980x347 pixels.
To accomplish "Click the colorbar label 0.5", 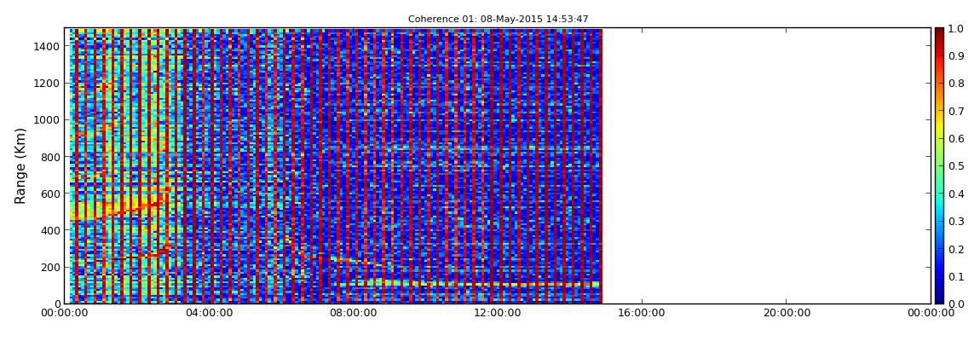I will tap(956, 166).
